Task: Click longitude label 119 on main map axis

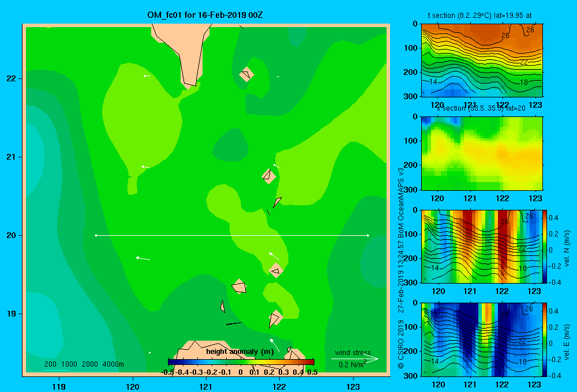Action: pos(59,386)
